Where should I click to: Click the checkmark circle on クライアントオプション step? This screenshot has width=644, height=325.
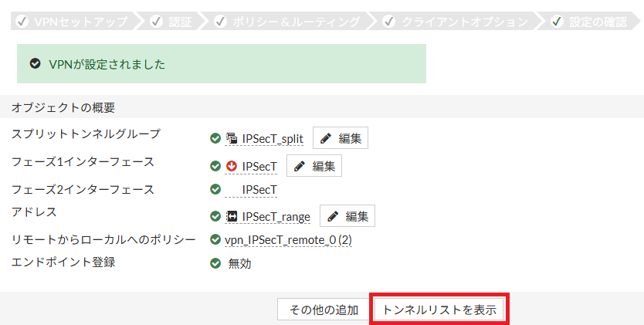[x=388, y=22]
